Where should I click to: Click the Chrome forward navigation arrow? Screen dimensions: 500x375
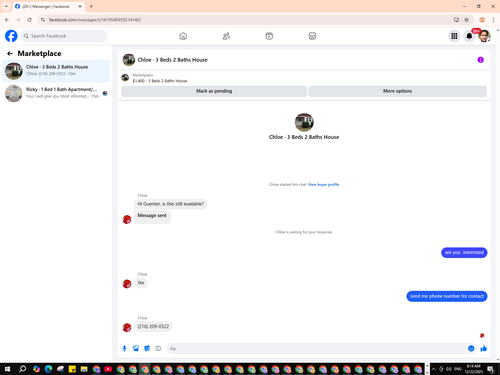[x=18, y=20]
